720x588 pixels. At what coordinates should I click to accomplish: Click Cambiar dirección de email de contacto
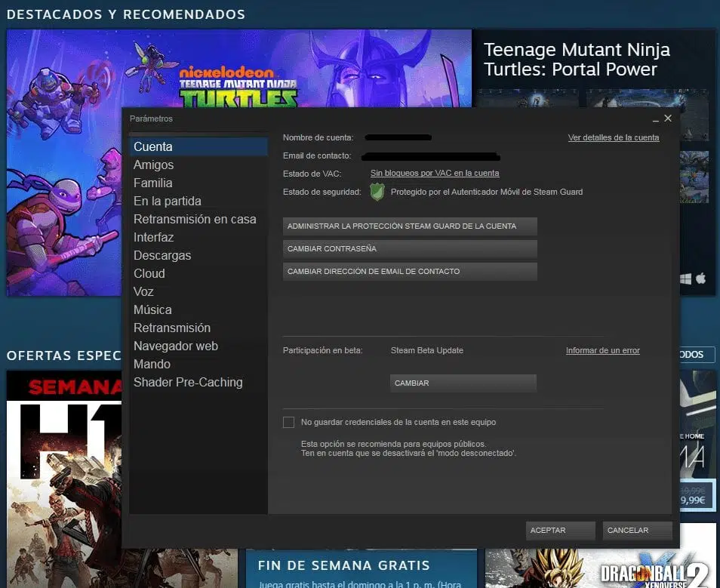click(x=410, y=272)
